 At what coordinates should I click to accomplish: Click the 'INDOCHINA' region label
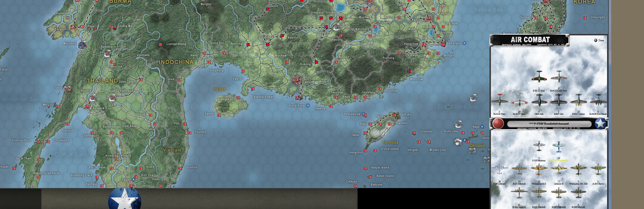[x=176, y=62]
